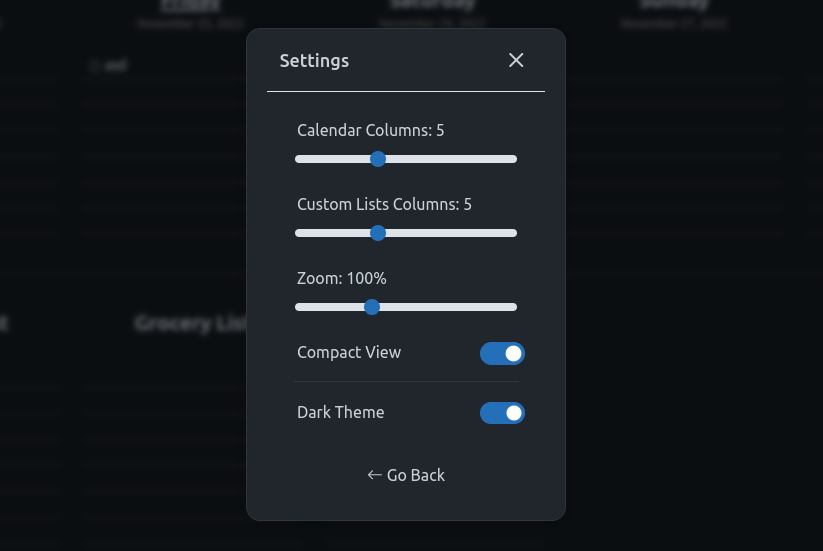Close the Settings dialog with the X icon
The width and height of the screenshot is (823, 551).
pyautogui.click(x=516, y=60)
